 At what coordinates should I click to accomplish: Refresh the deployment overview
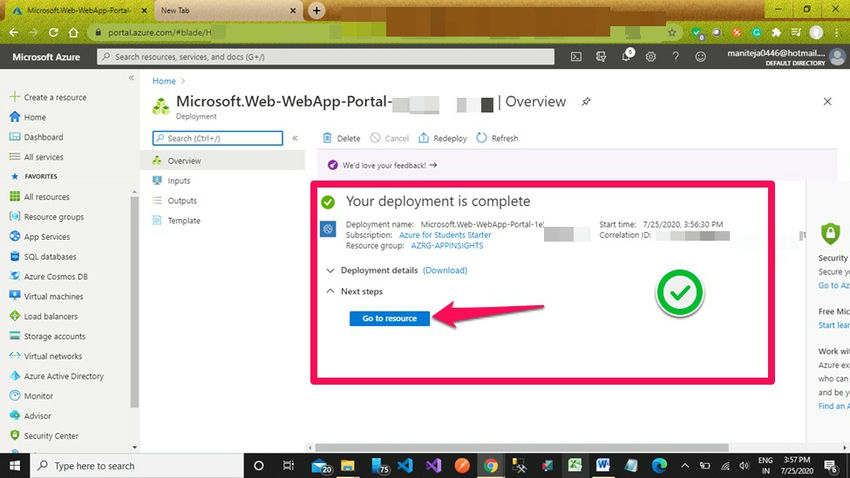[497, 138]
